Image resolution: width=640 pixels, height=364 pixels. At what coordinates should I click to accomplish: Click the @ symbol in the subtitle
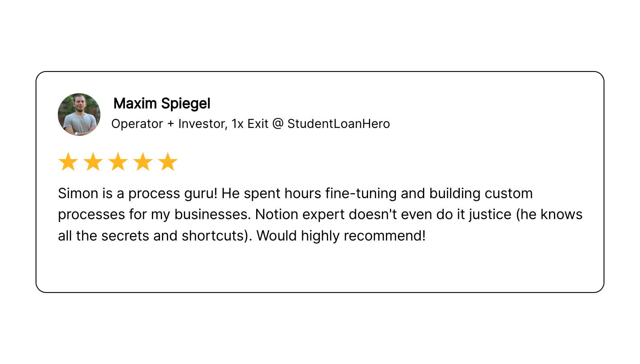278,123
